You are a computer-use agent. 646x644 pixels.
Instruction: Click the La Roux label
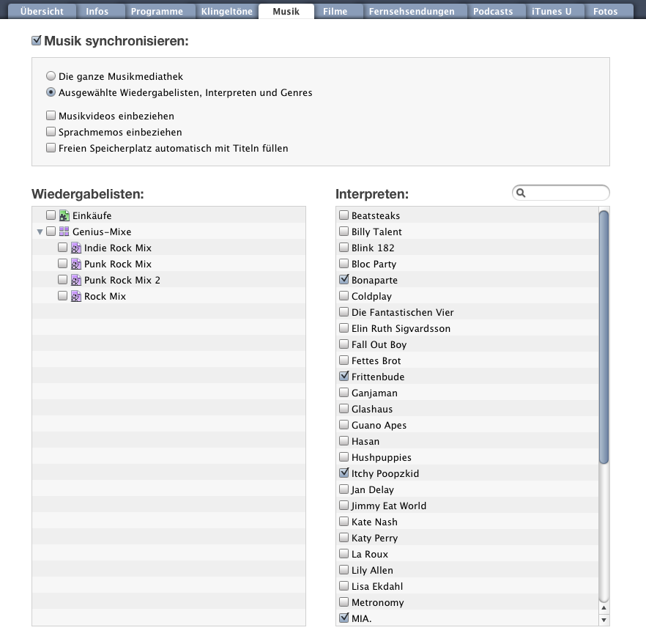370,554
